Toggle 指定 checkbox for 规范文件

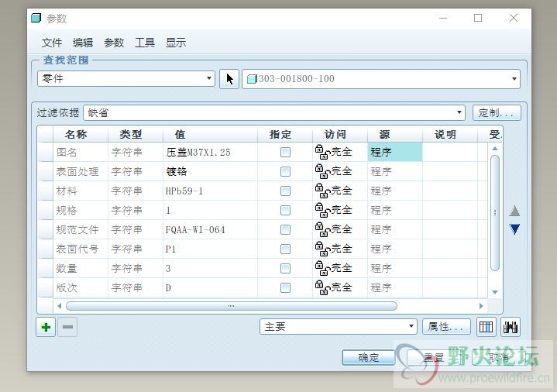pos(285,229)
